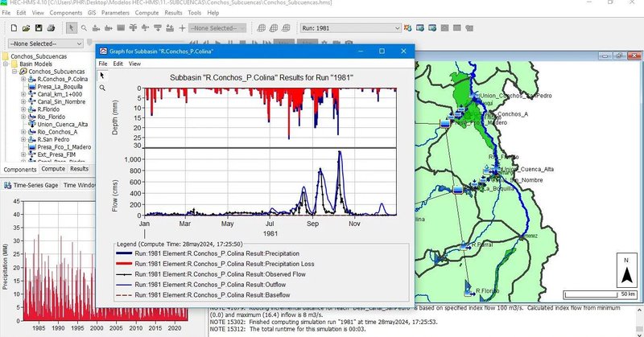The width and height of the screenshot is (644, 337).
Task: Select the Time-Series Gage tab
Action: 31,185
